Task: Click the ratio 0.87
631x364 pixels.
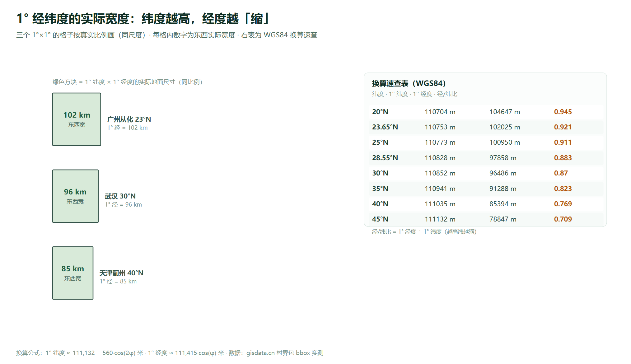Action: click(561, 173)
